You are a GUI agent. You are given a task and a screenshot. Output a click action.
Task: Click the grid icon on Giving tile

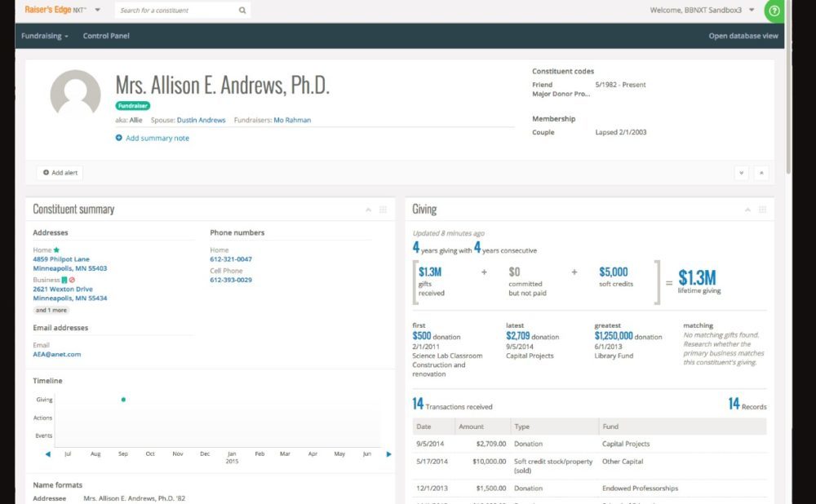(763, 210)
